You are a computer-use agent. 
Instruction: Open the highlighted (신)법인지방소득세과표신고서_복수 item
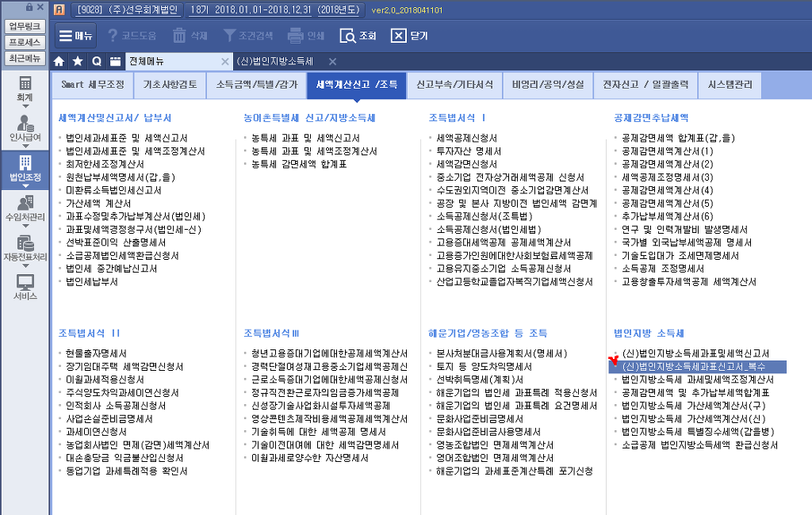tap(695, 367)
